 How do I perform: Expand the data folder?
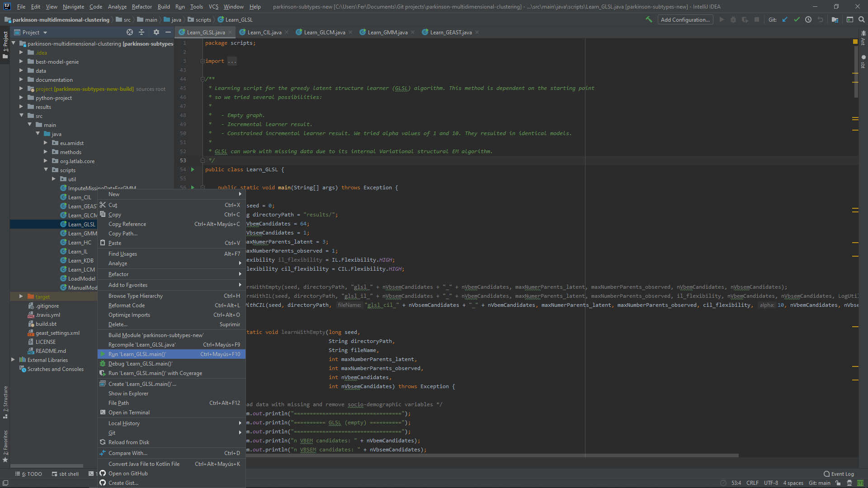pyautogui.click(x=21, y=70)
